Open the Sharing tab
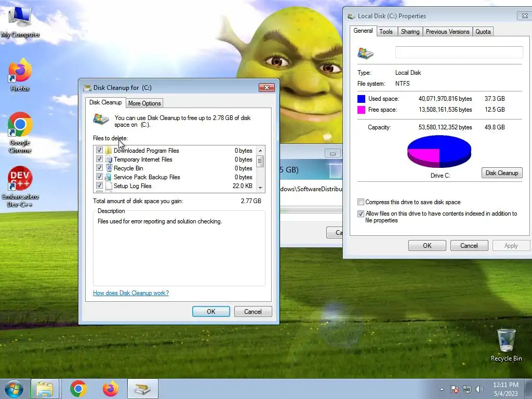 pyautogui.click(x=410, y=32)
